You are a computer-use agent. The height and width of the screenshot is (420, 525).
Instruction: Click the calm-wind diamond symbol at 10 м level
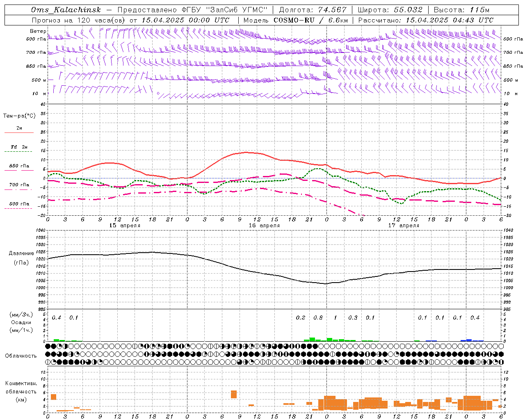(x=158, y=94)
